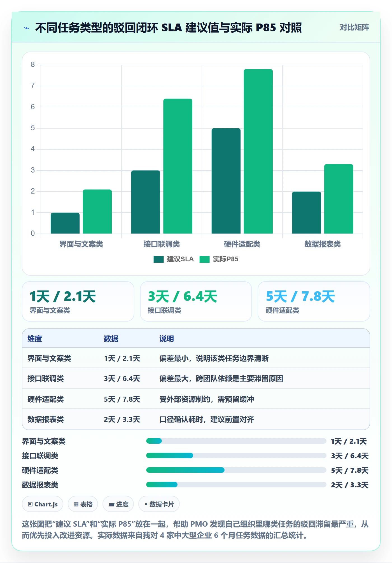The height and width of the screenshot is (563, 392).
Task: Select the 接口联调类 table row
Action: click(x=196, y=378)
